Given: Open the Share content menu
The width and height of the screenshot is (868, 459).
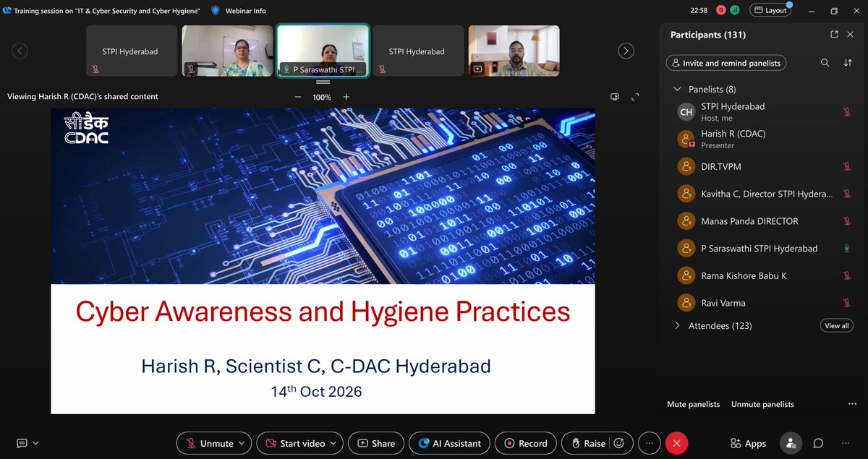Looking at the screenshot, I should [x=375, y=443].
